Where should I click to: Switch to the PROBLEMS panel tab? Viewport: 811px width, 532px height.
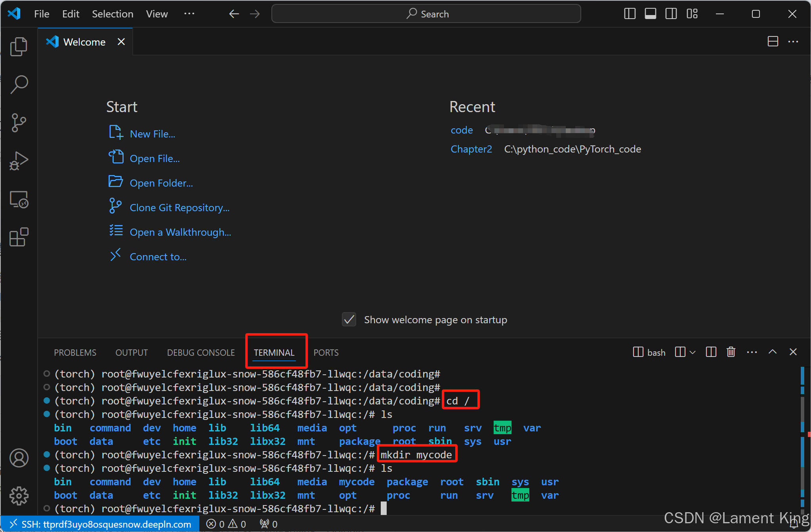pos(75,353)
